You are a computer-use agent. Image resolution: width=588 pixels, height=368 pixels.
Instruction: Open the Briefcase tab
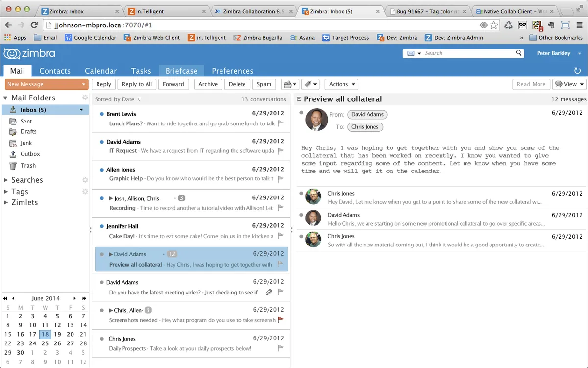point(181,71)
